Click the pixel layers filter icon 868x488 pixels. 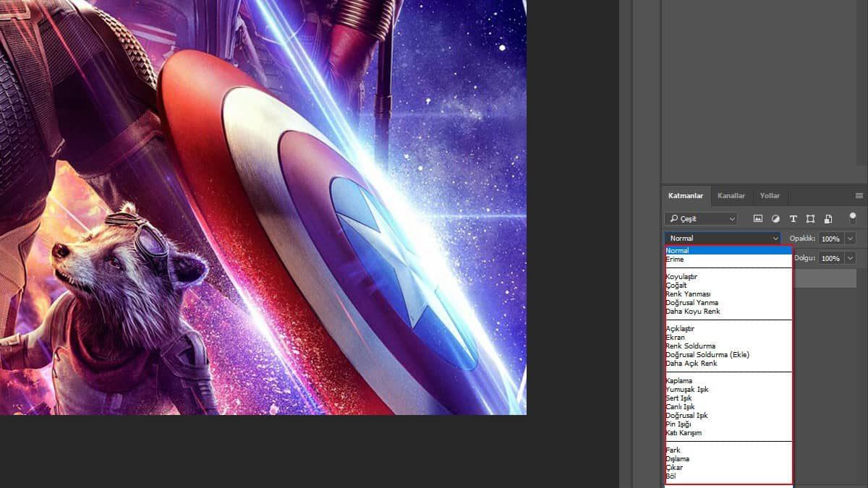[x=759, y=218]
